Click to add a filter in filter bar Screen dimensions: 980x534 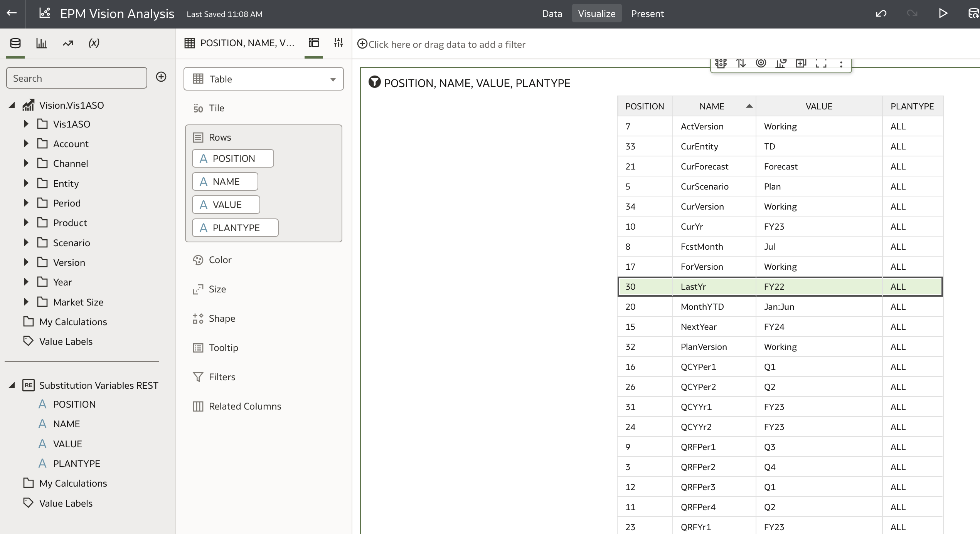(441, 44)
